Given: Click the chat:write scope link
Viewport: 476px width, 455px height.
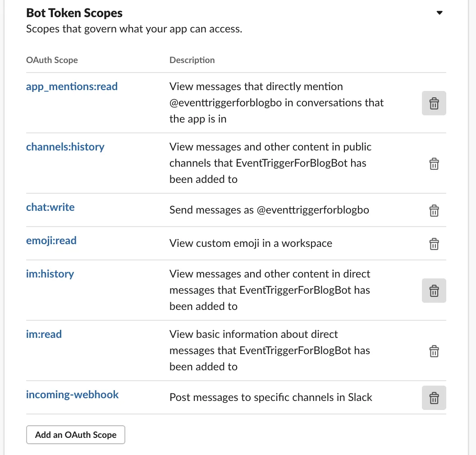Looking at the screenshot, I should click(50, 207).
